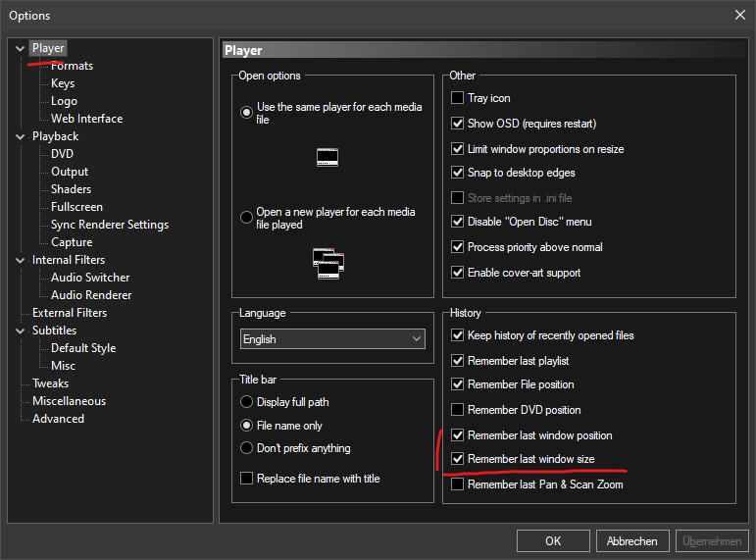The width and height of the screenshot is (756, 560).
Task: Open the Audio Switcher page
Action: coord(90,278)
